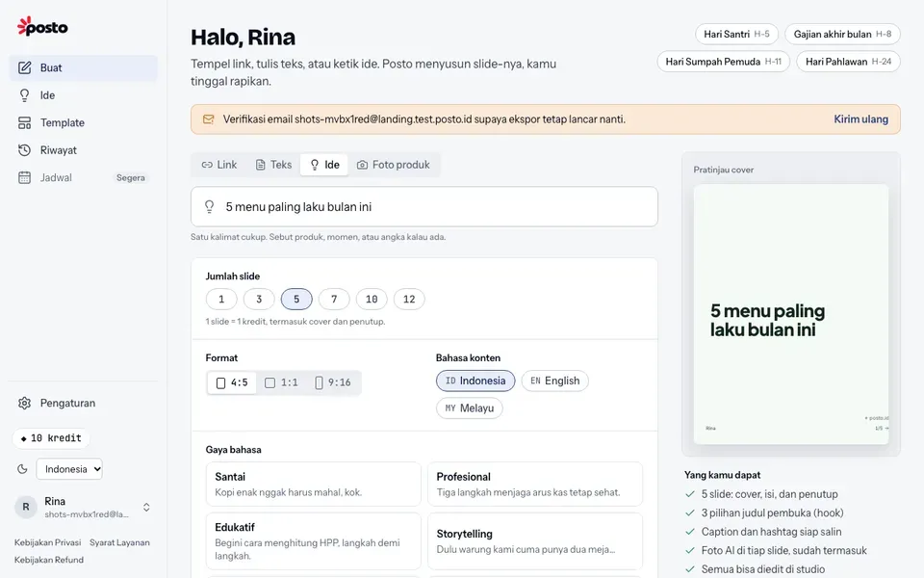Click the Pengaturan gear icon
Image resolution: width=924 pixels, height=578 pixels.
point(24,403)
